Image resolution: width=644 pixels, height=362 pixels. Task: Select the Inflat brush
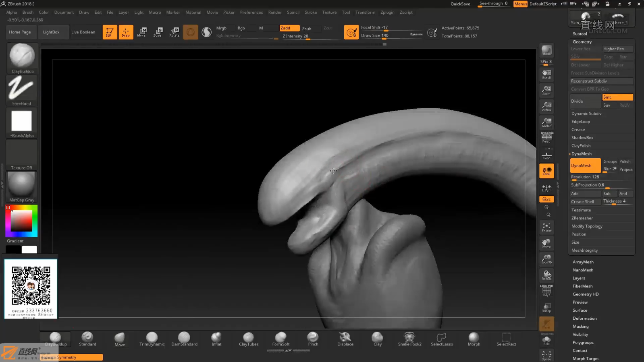pyautogui.click(x=216, y=339)
